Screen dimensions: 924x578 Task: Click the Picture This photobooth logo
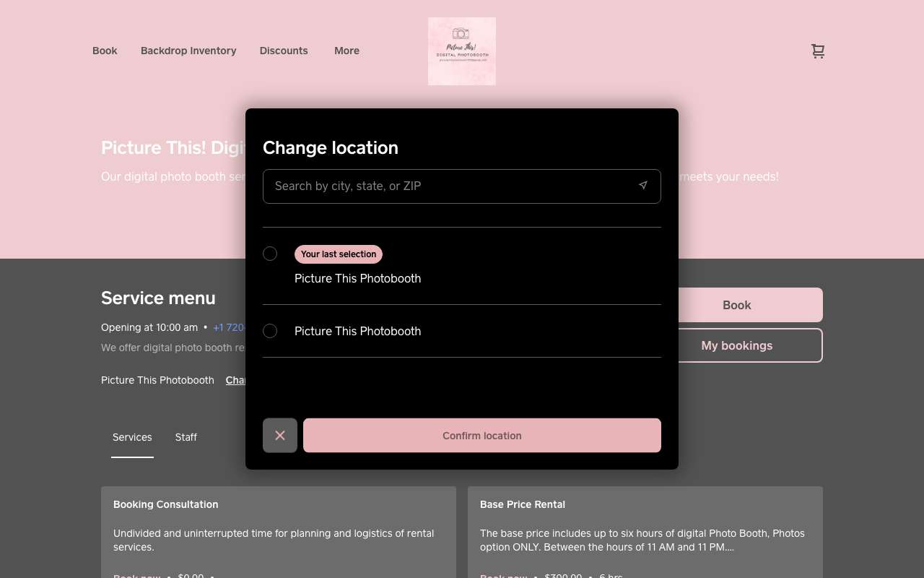(x=462, y=51)
